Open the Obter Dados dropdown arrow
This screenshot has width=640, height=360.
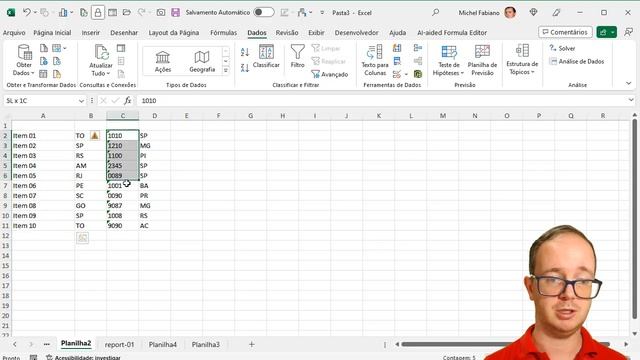(x=33, y=73)
